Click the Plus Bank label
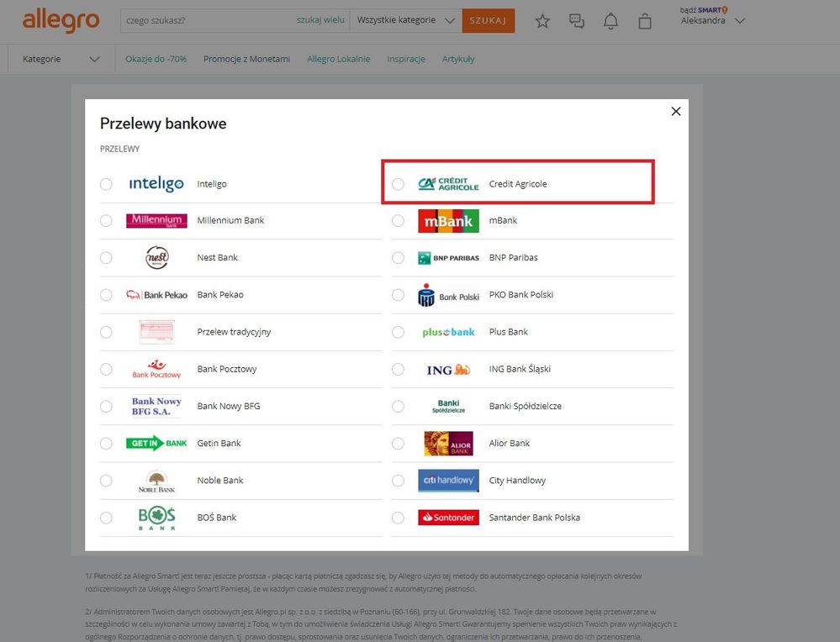Viewport: 840px width, 642px height. pyautogui.click(x=509, y=332)
